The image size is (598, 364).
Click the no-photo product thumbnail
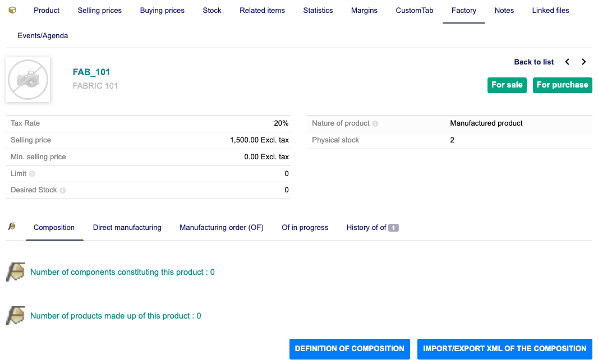point(28,80)
